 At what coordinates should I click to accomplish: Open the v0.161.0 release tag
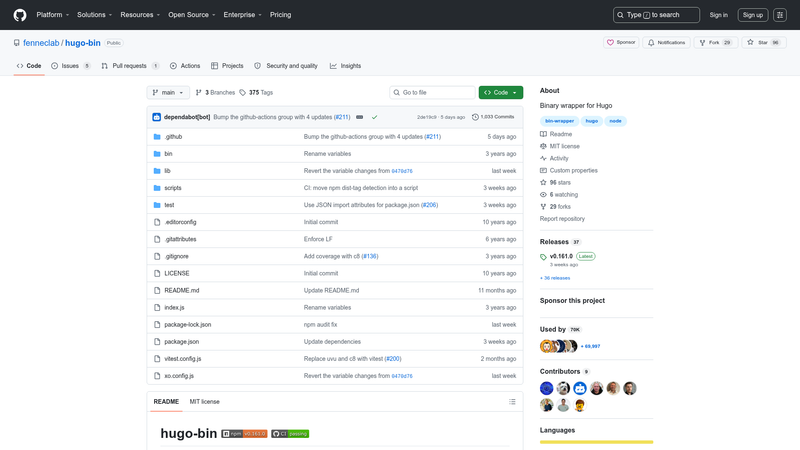click(561, 256)
